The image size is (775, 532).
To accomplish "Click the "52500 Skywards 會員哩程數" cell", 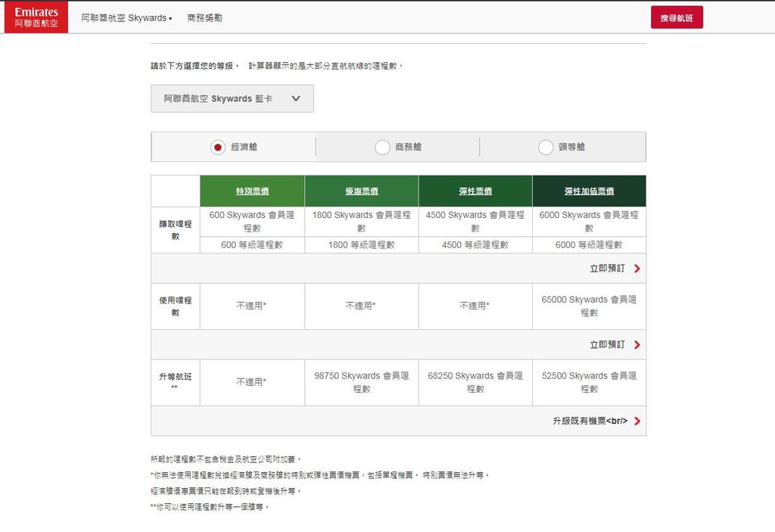I will click(589, 382).
